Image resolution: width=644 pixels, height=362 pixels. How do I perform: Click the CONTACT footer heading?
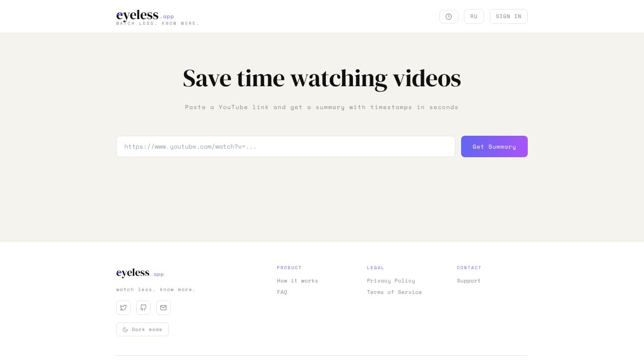469,268
